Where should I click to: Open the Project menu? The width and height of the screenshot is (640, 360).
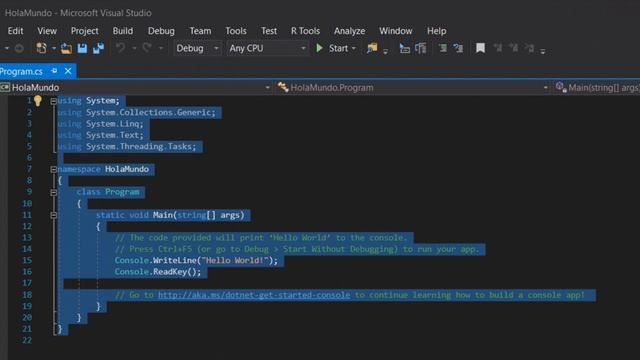click(84, 31)
